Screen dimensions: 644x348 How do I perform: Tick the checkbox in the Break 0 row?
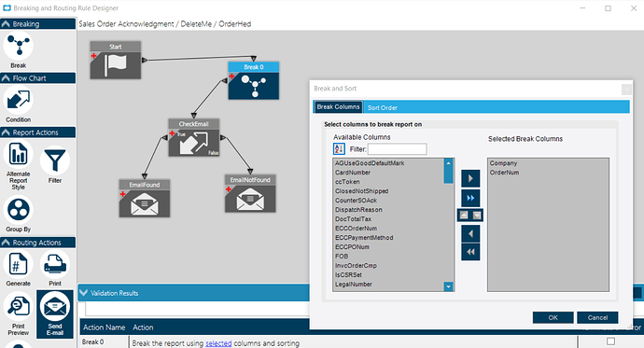pyautogui.click(x=610, y=341)
